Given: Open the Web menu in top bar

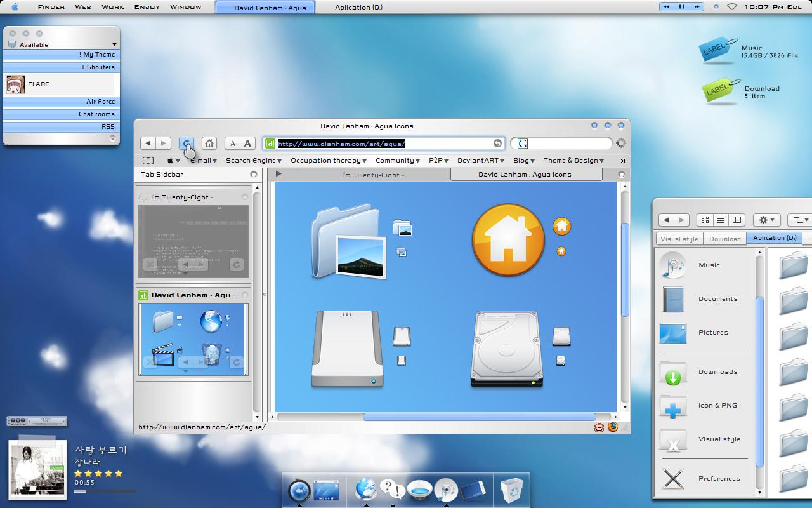Looking at the screenshot, I should pos(82,7).
